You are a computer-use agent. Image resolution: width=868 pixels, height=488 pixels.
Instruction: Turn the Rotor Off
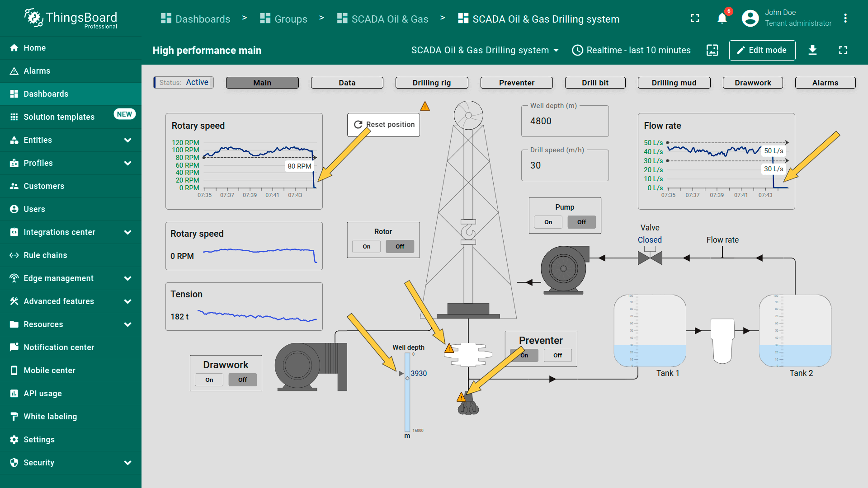tap(400, 246)
